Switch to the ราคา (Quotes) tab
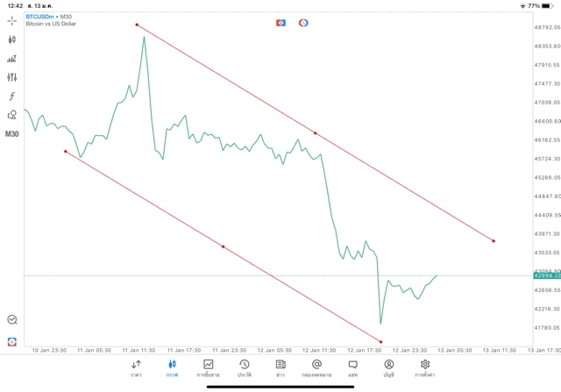 (136, 367)
